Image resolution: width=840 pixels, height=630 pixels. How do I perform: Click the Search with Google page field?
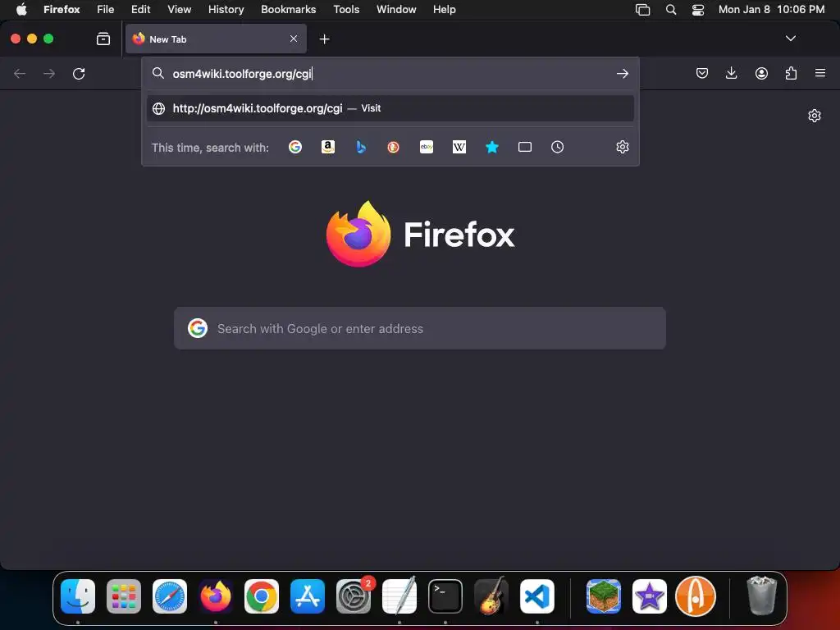[420, 328]
